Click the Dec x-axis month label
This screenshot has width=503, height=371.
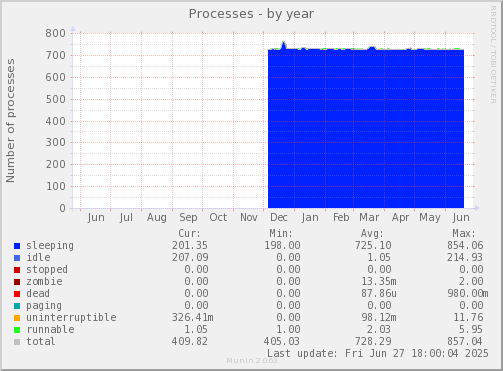tap(279, 217)
